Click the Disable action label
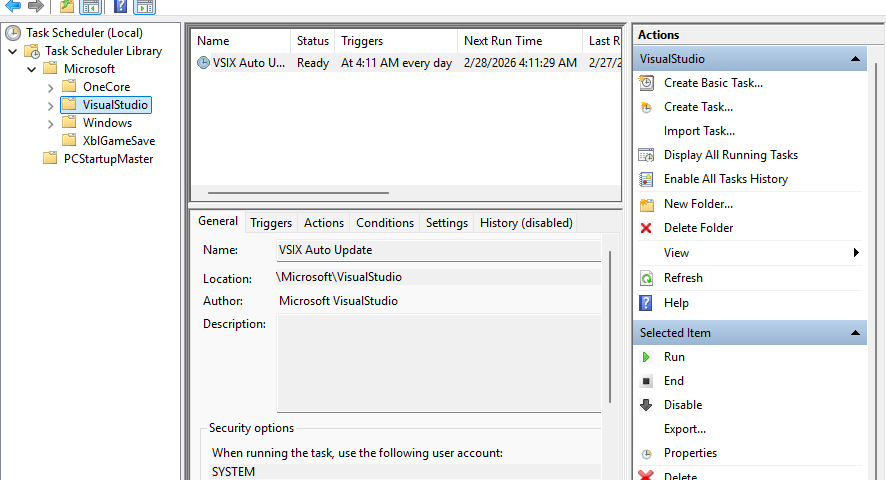Screen dimensions: 886x480 click(x=683, y=405)
